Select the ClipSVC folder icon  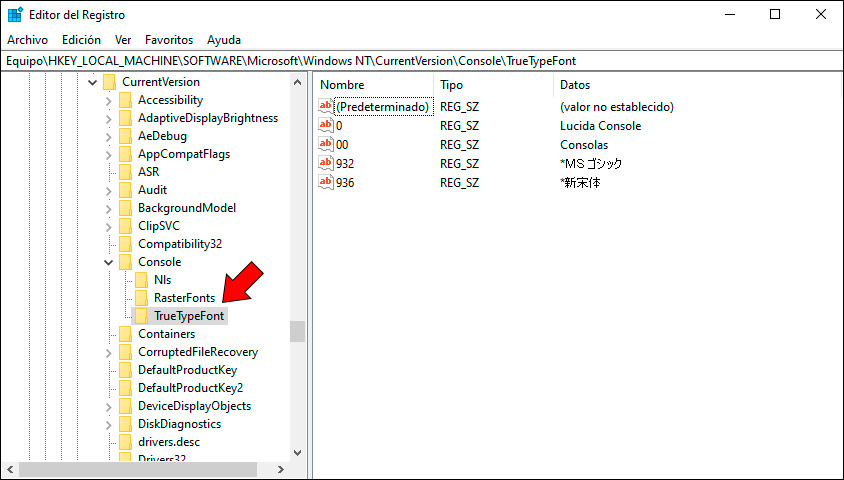[125, 226]
